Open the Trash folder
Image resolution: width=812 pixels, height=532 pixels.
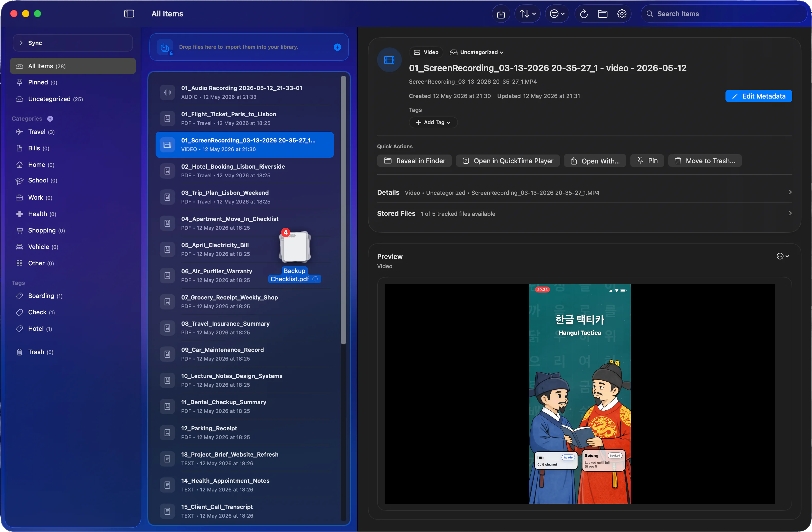(x=73, y=352)
